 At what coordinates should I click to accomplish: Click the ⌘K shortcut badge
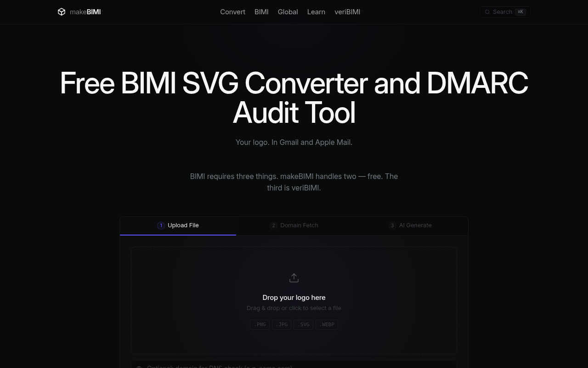pos(520,12)
